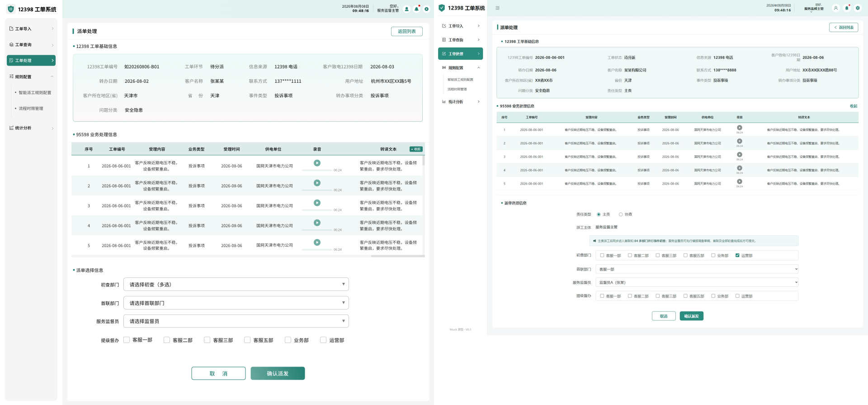Uncheck 运营部 in the right 初查部门 row
This screenshot has width=868, height=405.
pos(737,255)
